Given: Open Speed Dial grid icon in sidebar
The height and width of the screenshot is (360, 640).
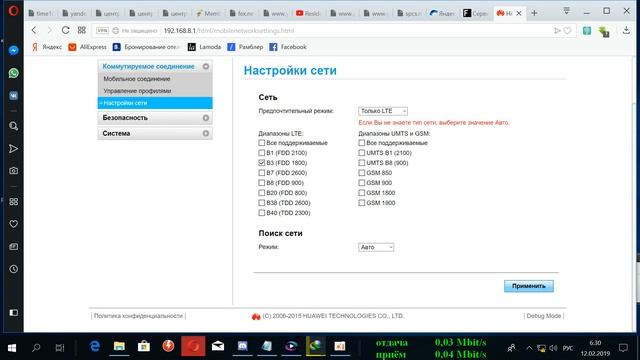Looking at the screenshot, I should [x=13, y=202].
